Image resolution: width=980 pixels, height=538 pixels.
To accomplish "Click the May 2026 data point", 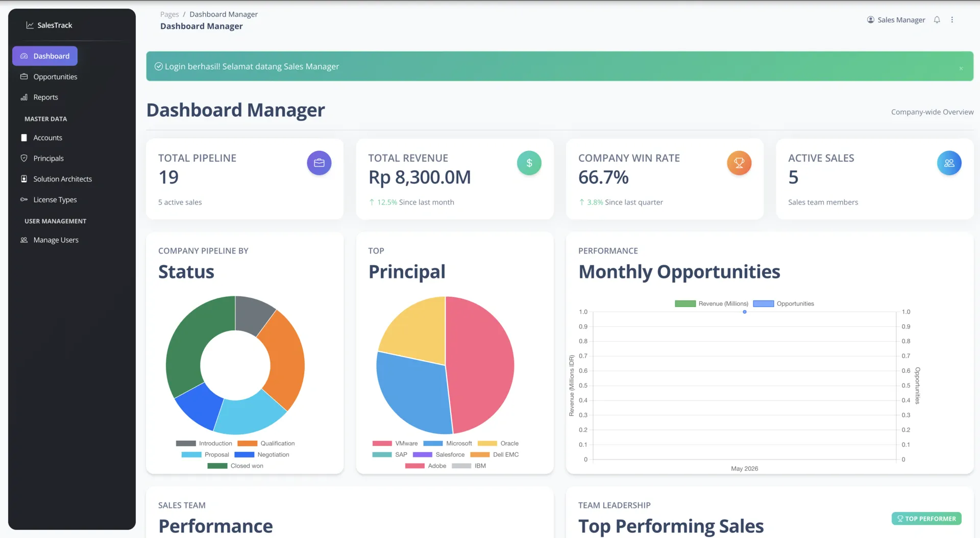I will (745, 312).
